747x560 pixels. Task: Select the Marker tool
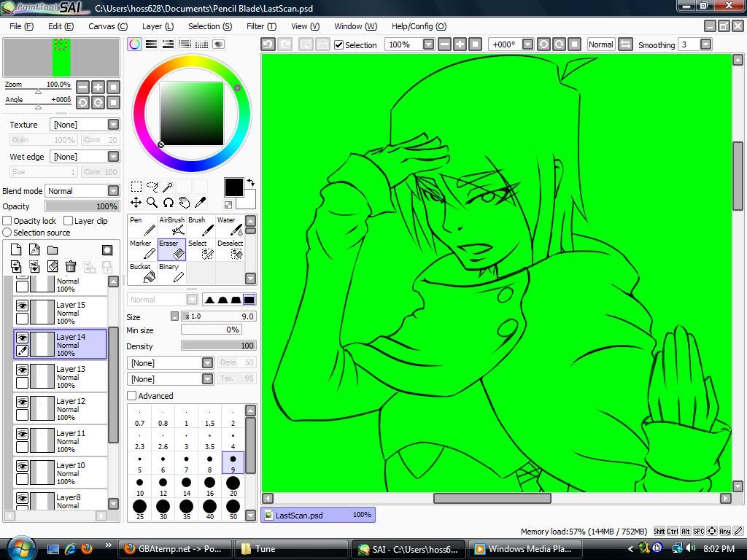(x=142, y=249)
